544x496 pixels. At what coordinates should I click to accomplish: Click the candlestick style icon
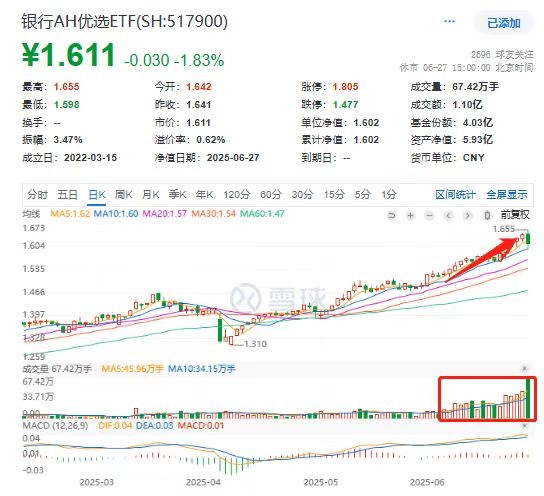(x=487, y=216)
